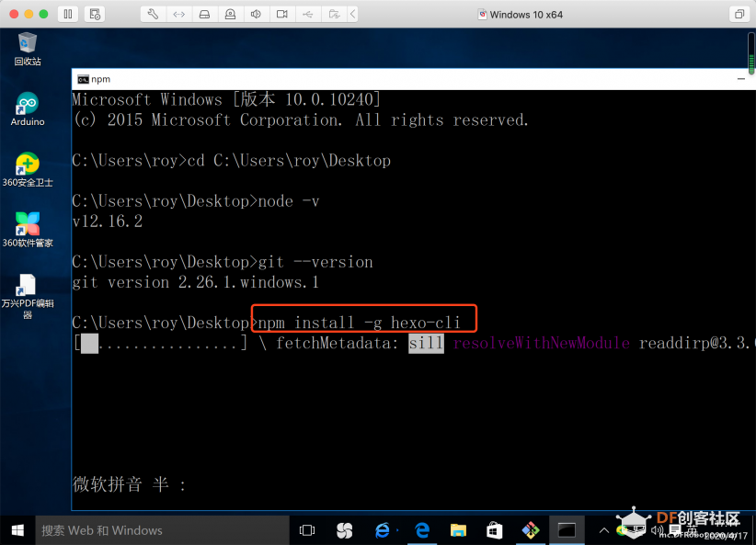Viewport: 756px width, 545px height.
Task: Click the 2015 Microsoft Corporation copyright line
Action: click(302, 120)
